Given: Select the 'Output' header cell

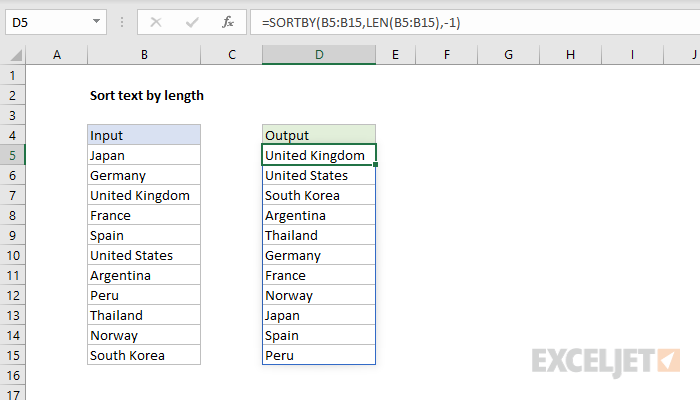Looking at the screenshot, I should coord(319,135).
